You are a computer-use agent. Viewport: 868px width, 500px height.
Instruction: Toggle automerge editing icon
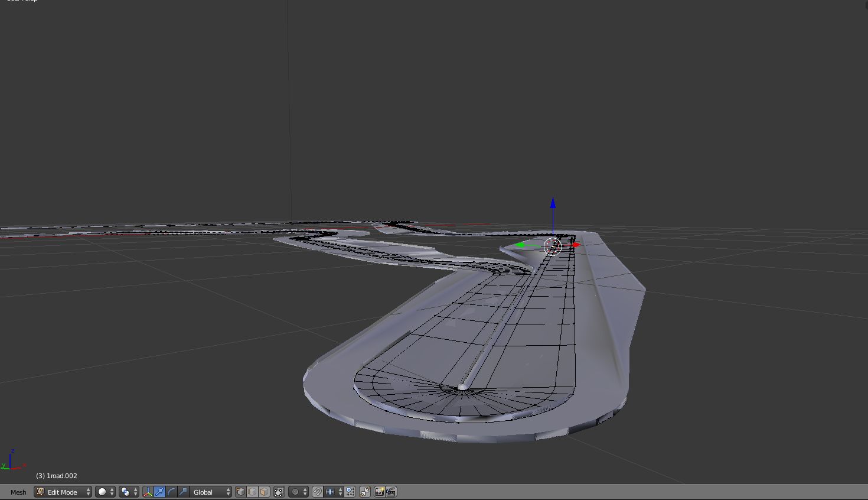tap(365, 492)
